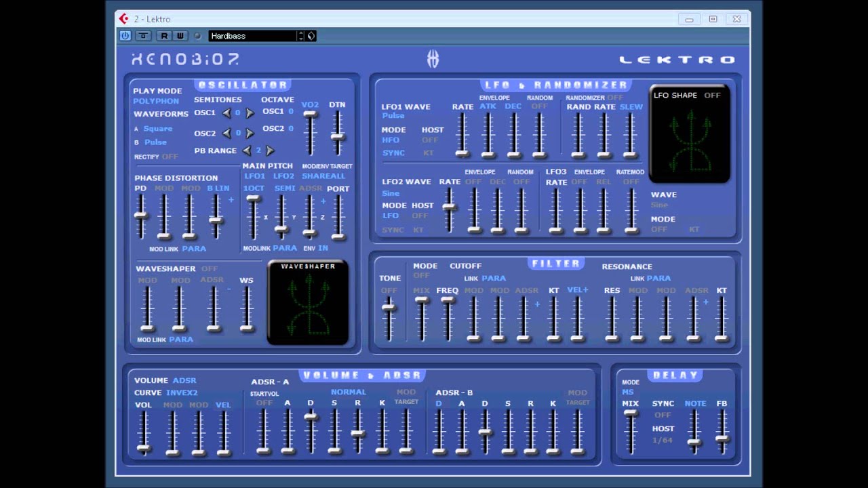Click the plus sign beside B LIN slider

point(231,200)
